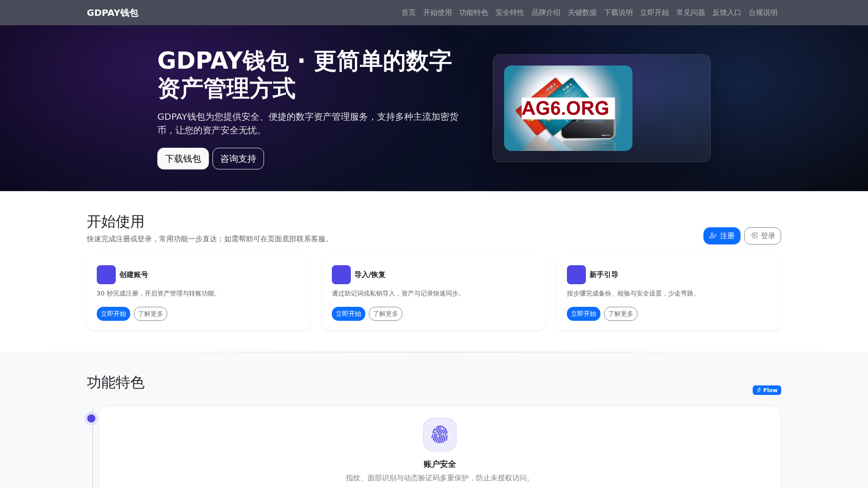Select 功能特色 in top navigation
The width and height of the screenshot is (868, 488).
[x=473, y=13]
